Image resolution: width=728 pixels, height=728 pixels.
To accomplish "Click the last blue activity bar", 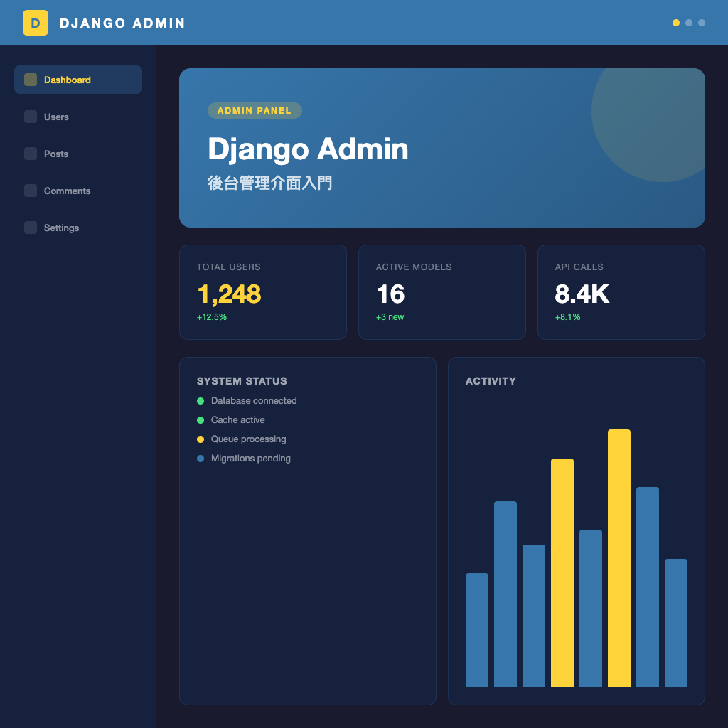I will [x=676, y=623].
